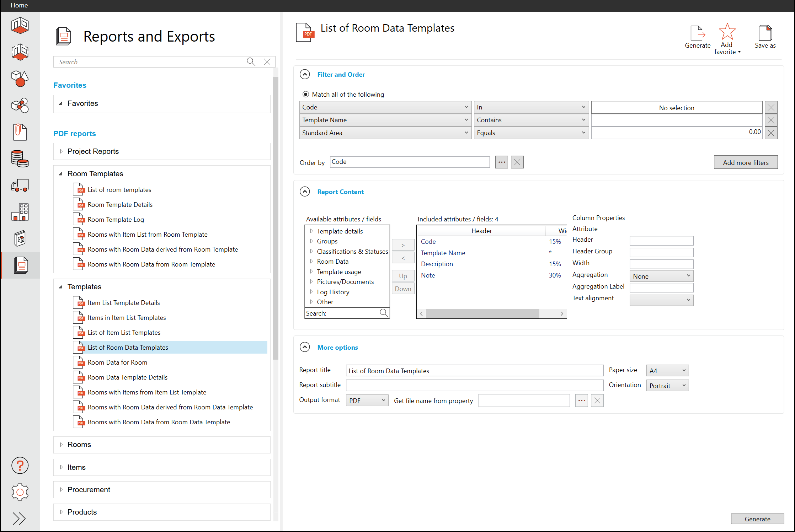Screen dimensions: 795x532
Task: Click the database stack sidebar icon
Action: coord(20,158)
